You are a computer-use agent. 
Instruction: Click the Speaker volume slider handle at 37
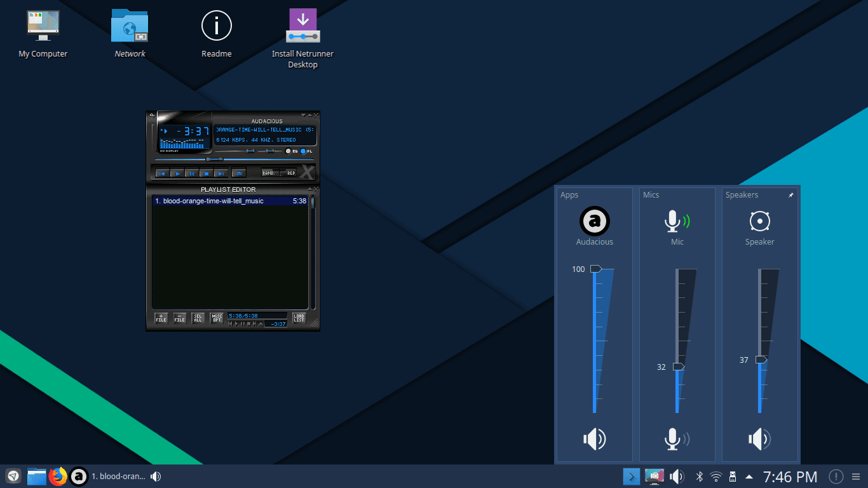[761, 360]
